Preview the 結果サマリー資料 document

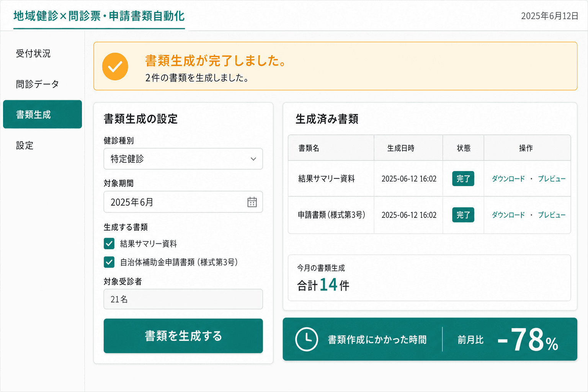(552, 179)
